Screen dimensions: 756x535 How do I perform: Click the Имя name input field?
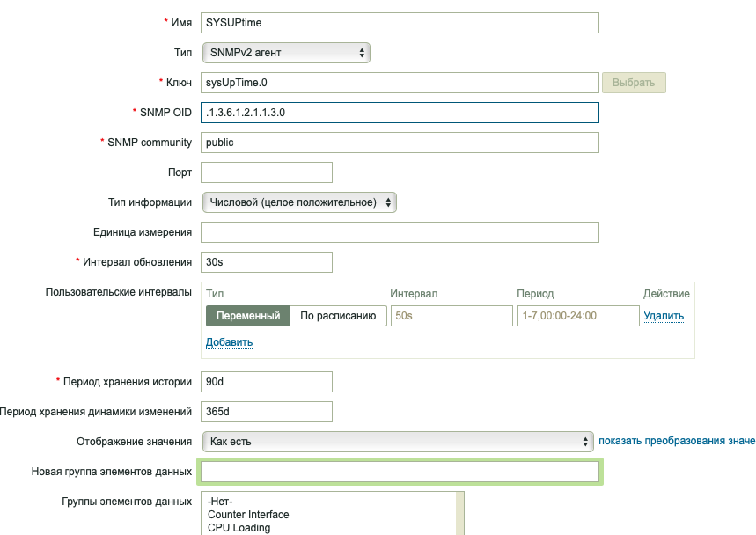click(x=400, y=23)
